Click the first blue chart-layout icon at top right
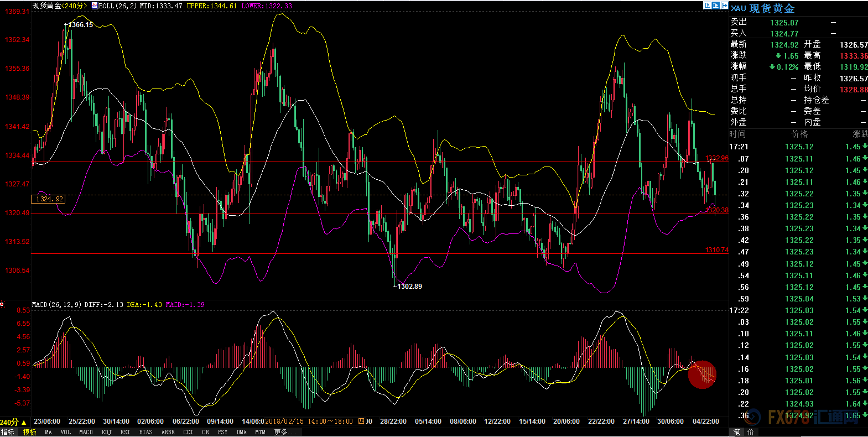Image resolution: width=868 pixels, height=437 pixels. [x=707, y=6]
